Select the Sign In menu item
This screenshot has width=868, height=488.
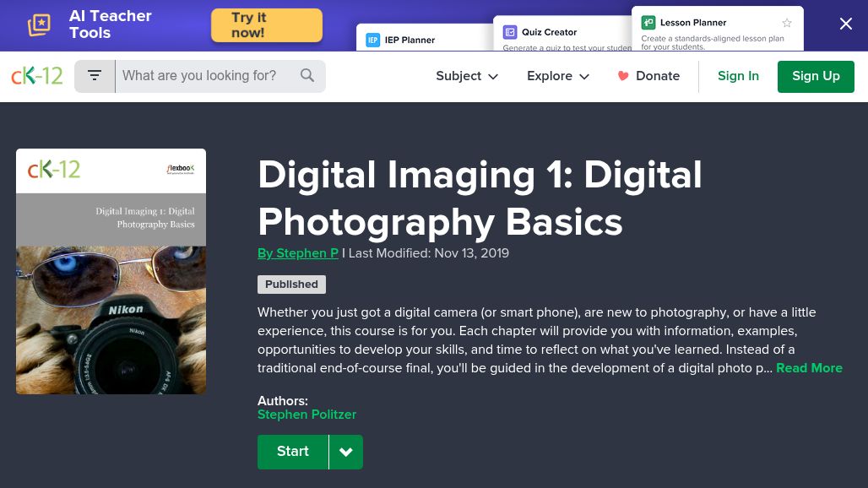coord(738,76)
